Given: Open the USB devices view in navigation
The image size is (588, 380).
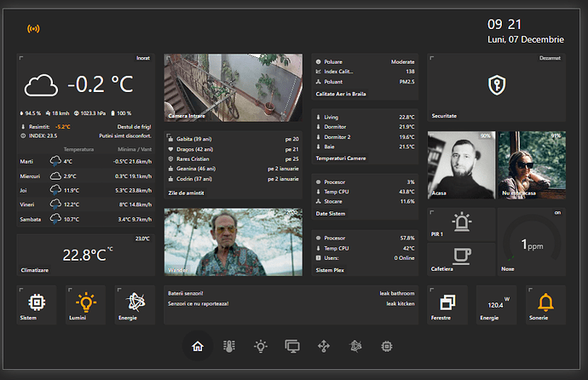Looking at the screenshot, I should (x=324, y=346).
